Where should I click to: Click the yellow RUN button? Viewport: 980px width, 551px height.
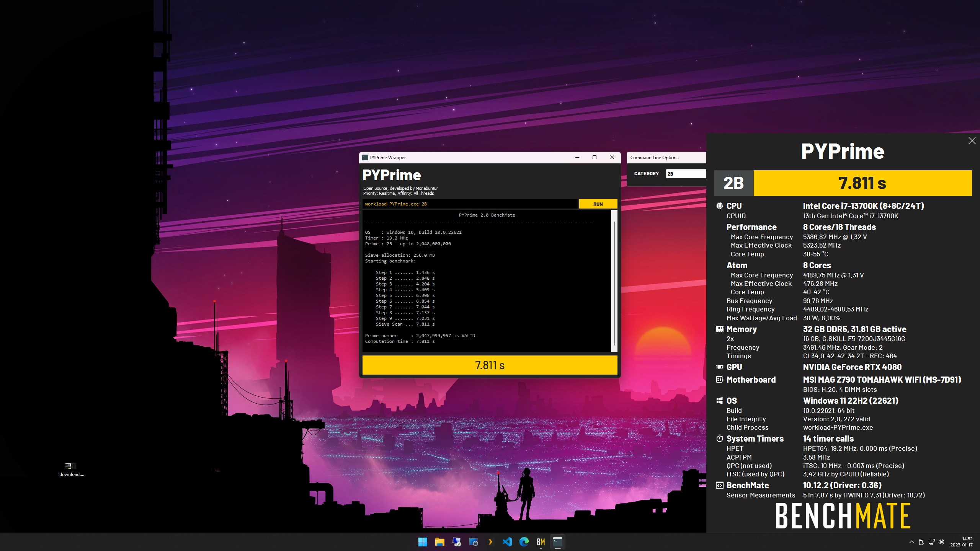tap(598, 204)
